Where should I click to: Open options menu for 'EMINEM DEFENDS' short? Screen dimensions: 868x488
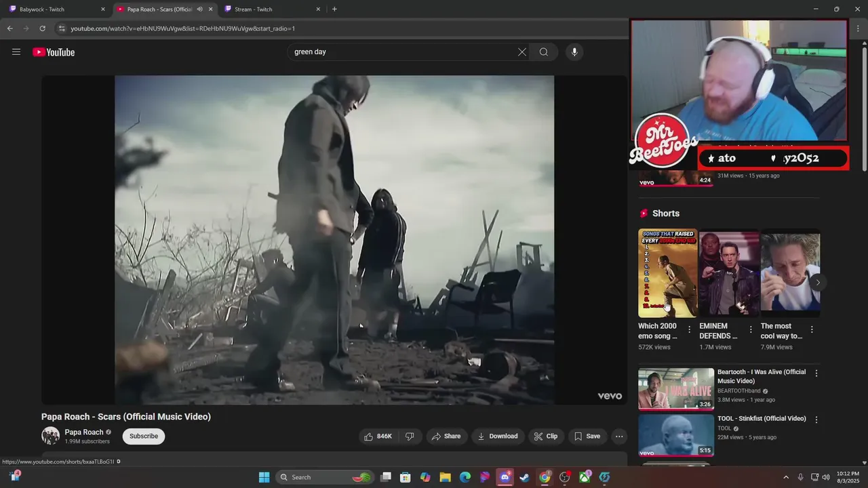point(751,329)
